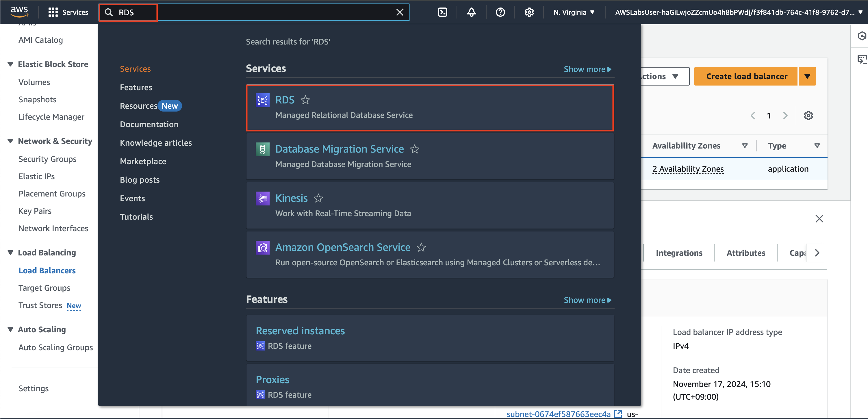Close the load balancer details panel

[x=819, y=218]
